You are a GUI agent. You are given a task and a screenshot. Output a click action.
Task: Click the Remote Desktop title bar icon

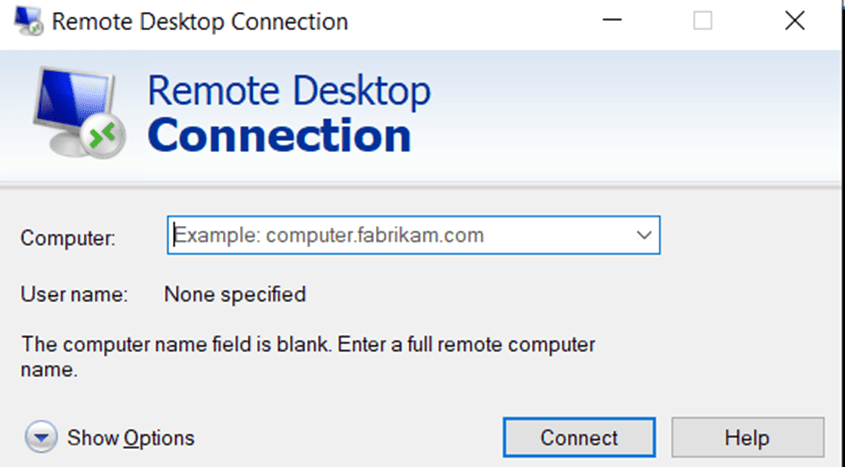[28, 21]
